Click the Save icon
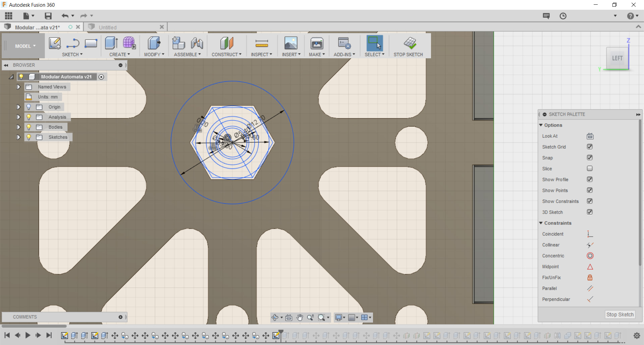The width and height of the screenshot is (644, 345). (48, 16)
